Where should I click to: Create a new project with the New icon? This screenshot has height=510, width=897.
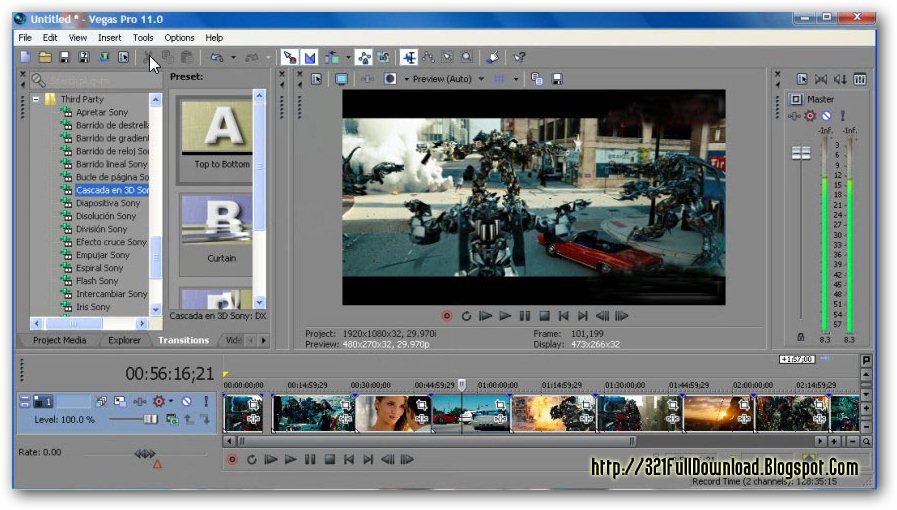pos(25,57)
